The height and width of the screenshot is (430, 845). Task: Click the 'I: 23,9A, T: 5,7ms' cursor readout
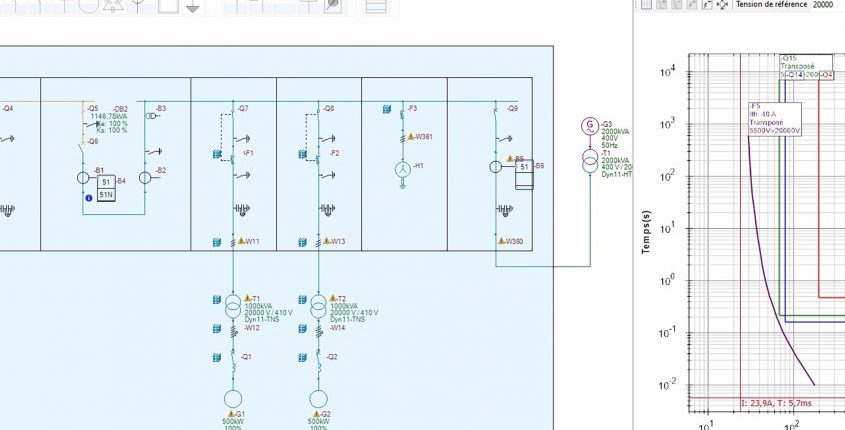pos(777,403)
